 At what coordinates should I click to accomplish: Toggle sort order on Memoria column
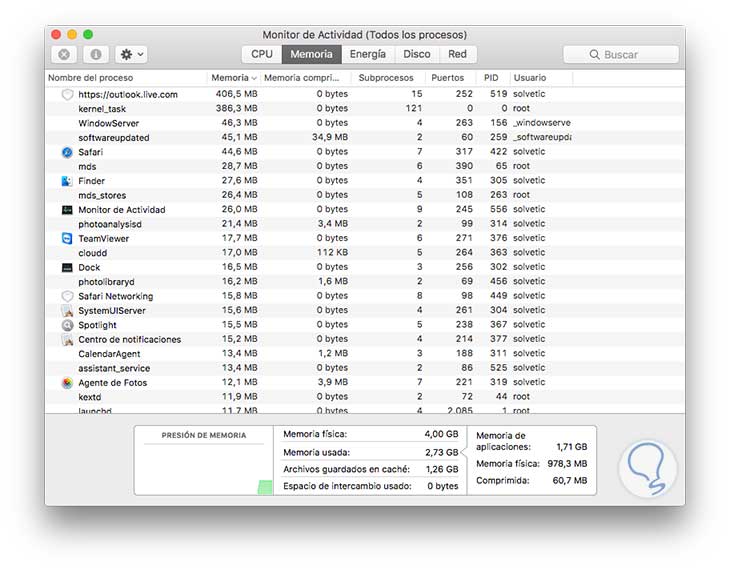(x=233, y=78)
